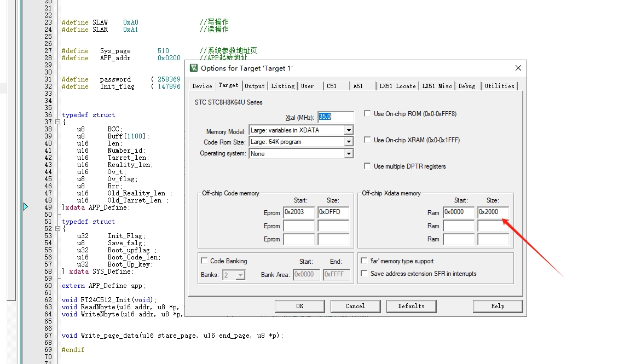Close the Options for Target dialog
The width and height of the screenshot is (636, 364).
518,68
